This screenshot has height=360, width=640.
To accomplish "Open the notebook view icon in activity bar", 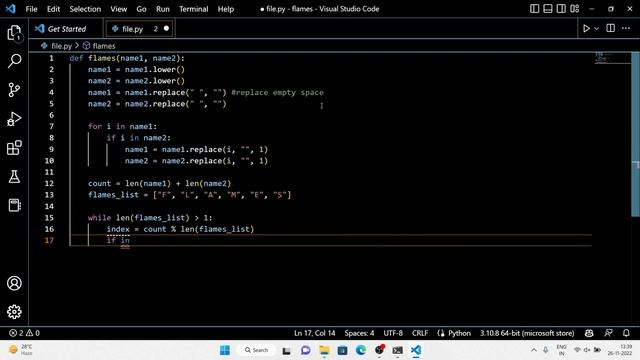I will click(14, 205).
